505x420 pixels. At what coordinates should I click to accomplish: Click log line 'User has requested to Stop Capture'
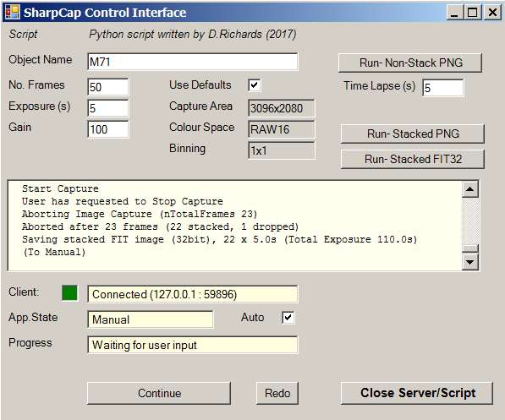tap(123, 201)
